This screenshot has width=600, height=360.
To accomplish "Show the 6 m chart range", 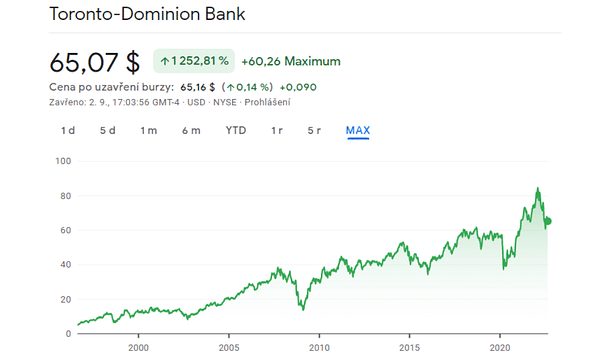I will (191, 131).
